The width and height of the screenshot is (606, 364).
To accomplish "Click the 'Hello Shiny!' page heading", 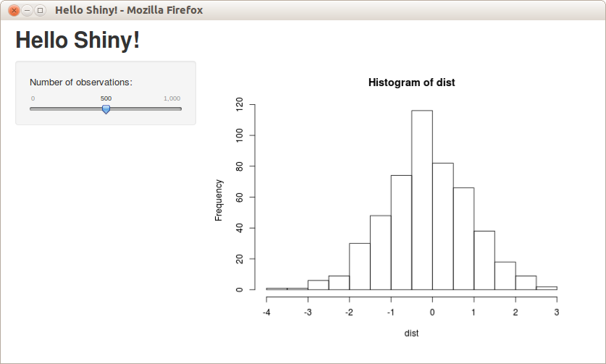I will pos(77,41).
